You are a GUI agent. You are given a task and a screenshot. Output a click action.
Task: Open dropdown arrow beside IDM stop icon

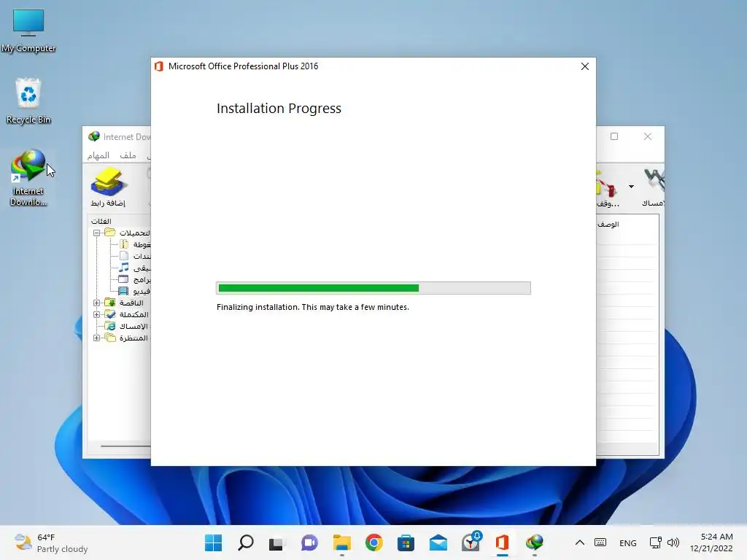click(x=631, y=187)
